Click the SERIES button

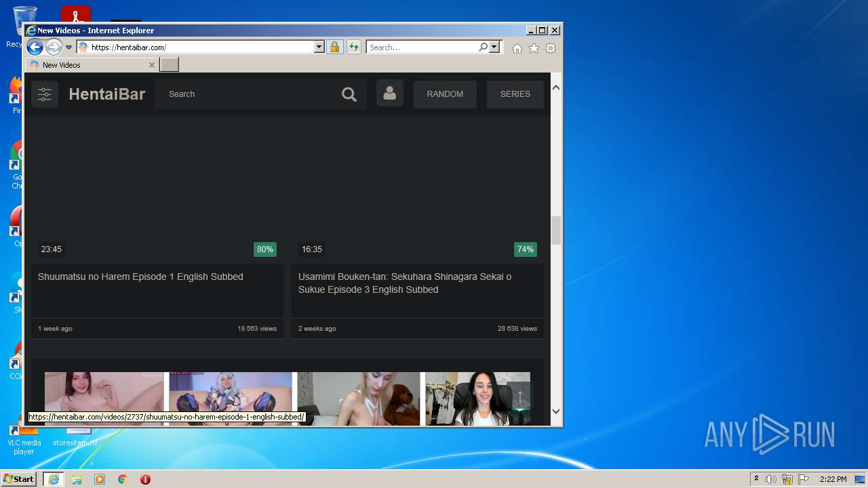coord(515,94)
